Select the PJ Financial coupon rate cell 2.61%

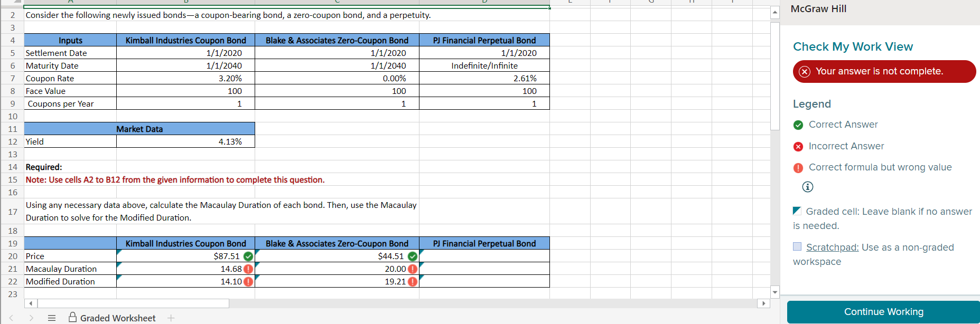click(484, 78)
